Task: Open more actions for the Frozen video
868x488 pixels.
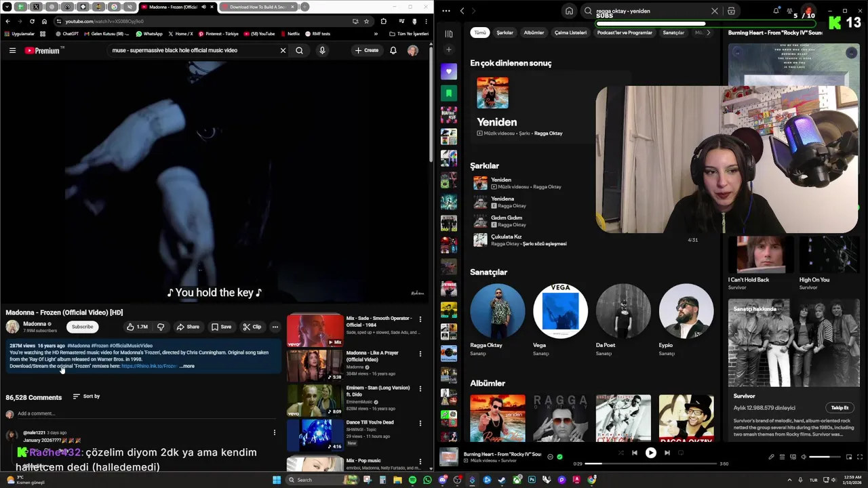Action: click(x=275, y=327)
